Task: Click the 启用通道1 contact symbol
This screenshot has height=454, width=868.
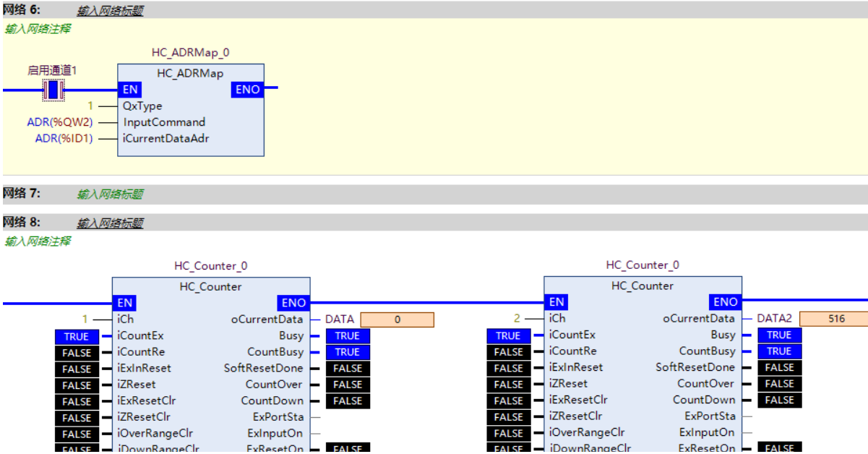Action: 53,90
